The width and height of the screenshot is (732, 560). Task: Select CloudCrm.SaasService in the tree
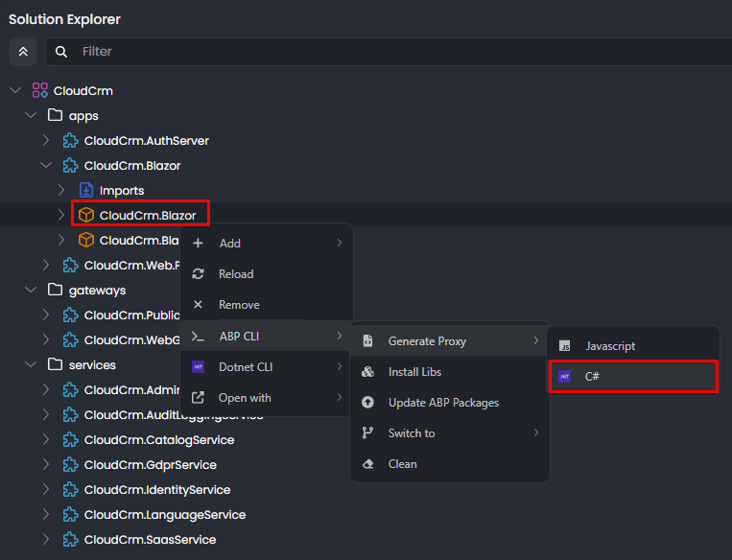click(x=150, y=539)
